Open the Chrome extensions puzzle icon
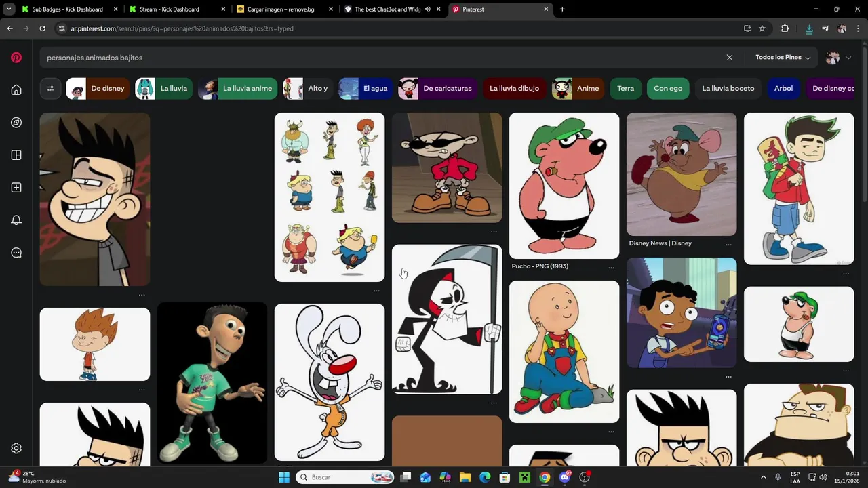This screenshot has height=488, width=868. [x=785, y=28]
